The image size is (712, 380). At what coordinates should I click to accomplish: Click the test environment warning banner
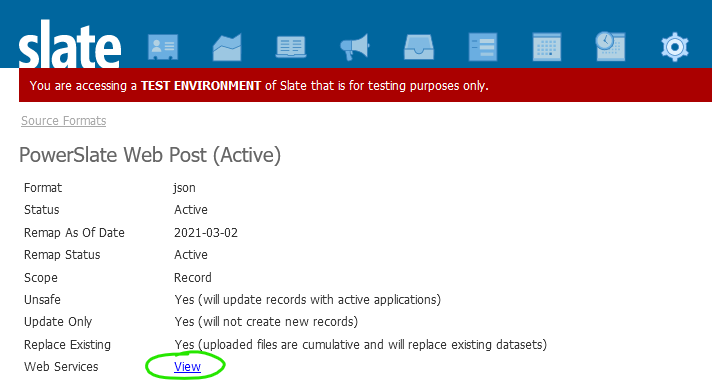pyautogui.click(x=365, y=85)
